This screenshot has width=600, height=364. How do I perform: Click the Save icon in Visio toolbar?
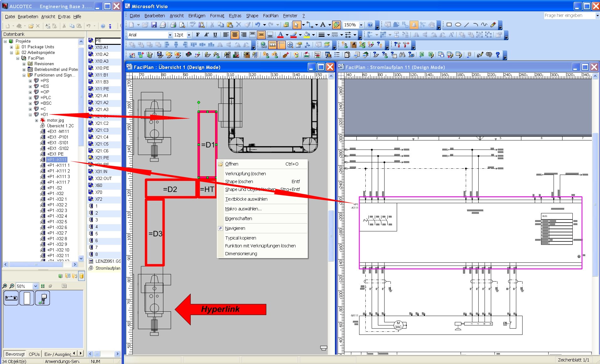(154, 25)
